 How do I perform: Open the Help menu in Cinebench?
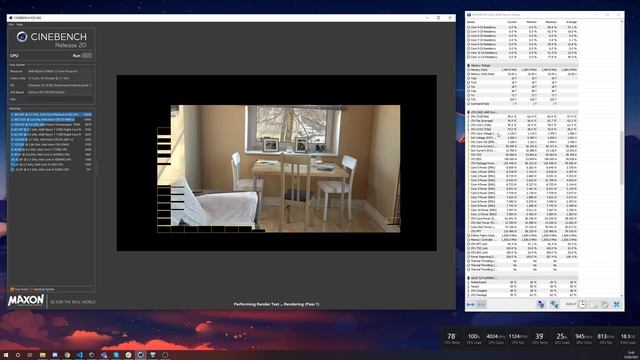click(x=20, y=25)
